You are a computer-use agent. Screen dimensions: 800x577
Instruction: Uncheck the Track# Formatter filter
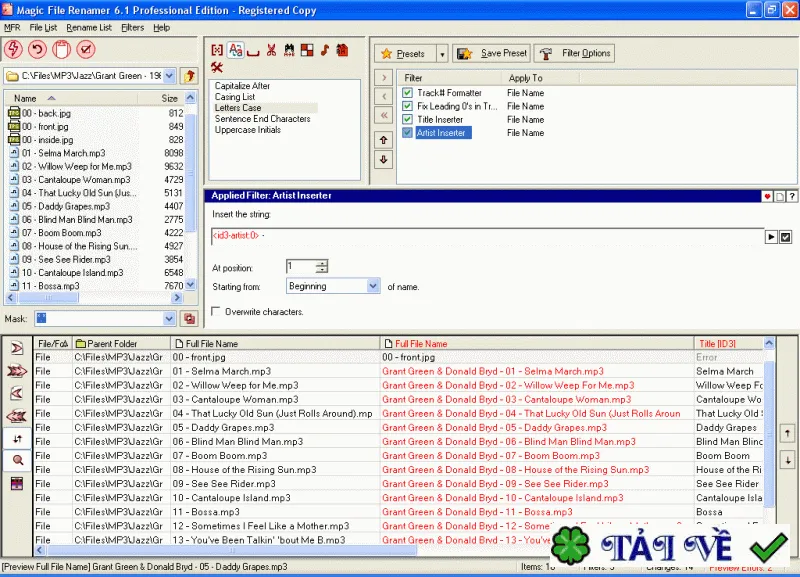pos(407,93)
